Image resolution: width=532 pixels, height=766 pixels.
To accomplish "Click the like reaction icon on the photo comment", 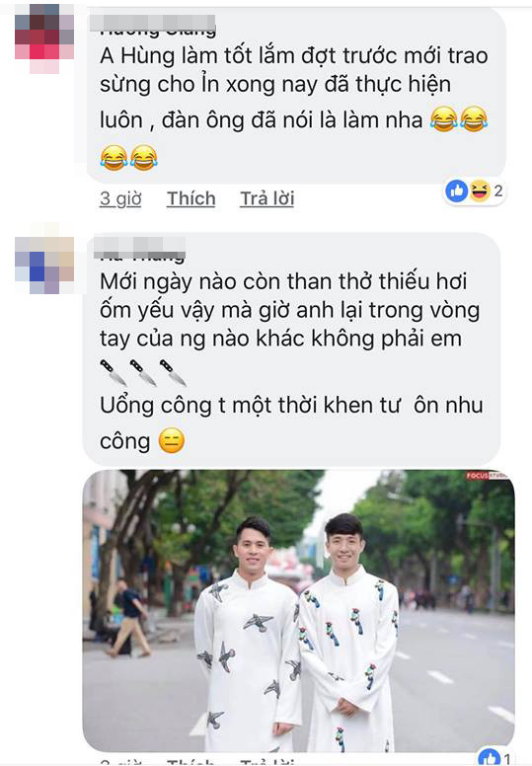I will tap(490, 759).
